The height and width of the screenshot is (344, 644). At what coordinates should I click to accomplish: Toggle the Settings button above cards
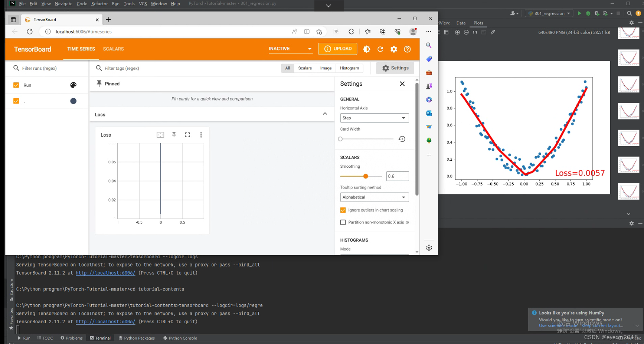click(x=395, y=68)
